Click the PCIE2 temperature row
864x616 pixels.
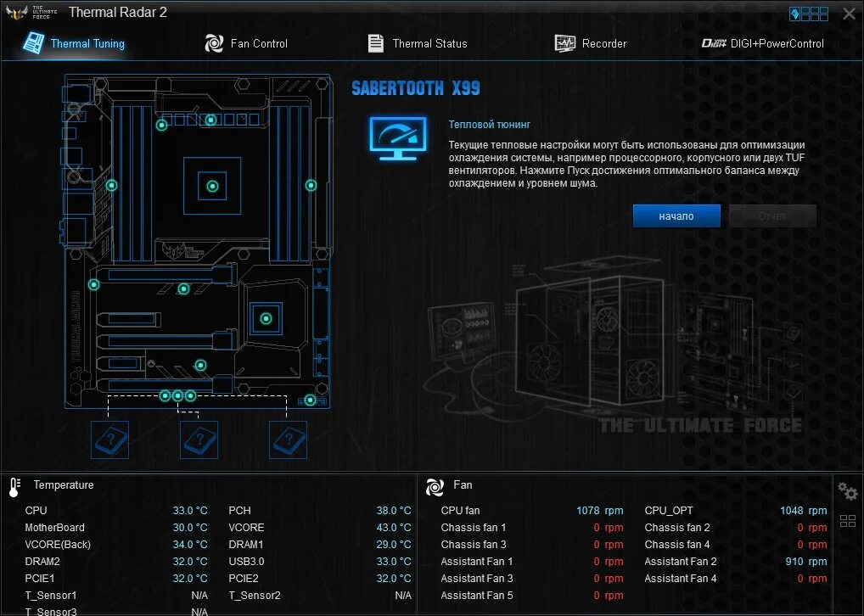(x=320, y=579)
